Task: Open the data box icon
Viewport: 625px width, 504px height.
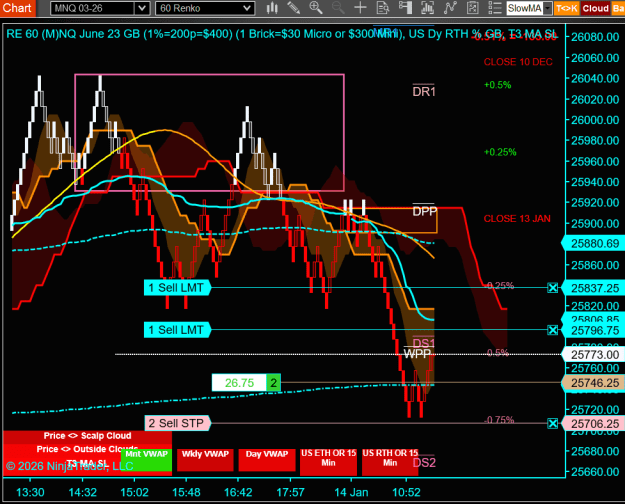Action: click(383, 8)
